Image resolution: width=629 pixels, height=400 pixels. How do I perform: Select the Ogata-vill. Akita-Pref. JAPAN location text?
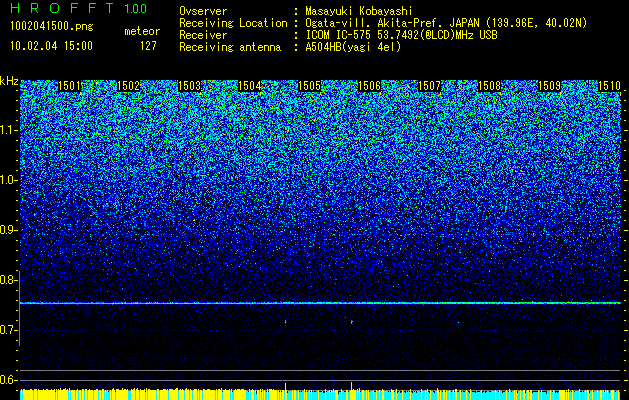pos(446,23)
